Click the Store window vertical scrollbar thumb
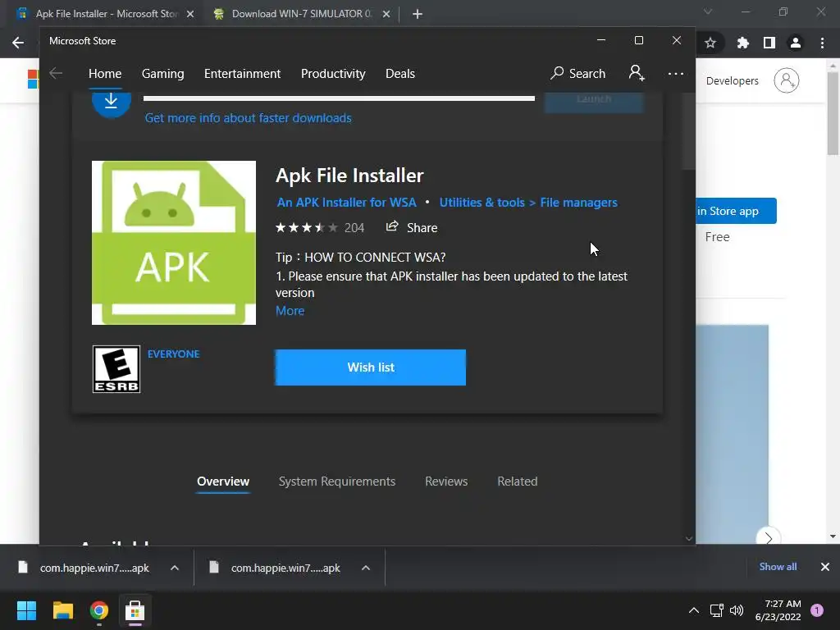This screenshot has width=840, height=630. 689,131
